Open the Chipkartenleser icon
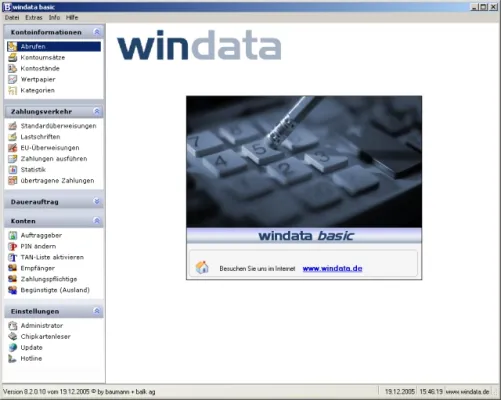This screenshot has width=501, height=400. click(x=12, y=336)
